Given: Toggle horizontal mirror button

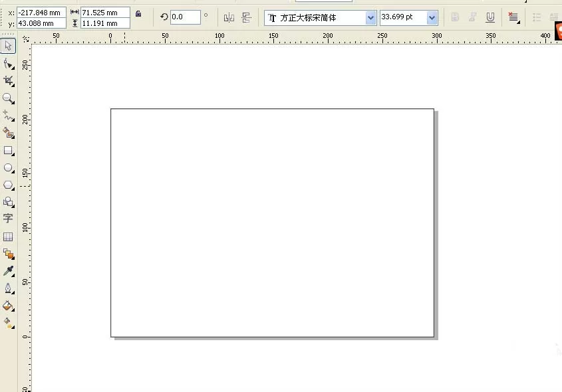Looking at the screenshot, I should (x=229, y=17).
